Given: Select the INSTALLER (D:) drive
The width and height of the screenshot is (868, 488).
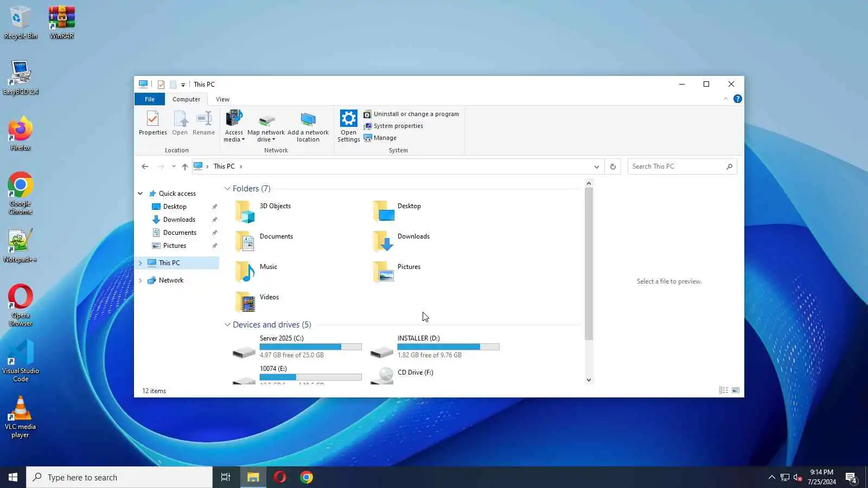Looking at the screenshot, I should 435,347.
